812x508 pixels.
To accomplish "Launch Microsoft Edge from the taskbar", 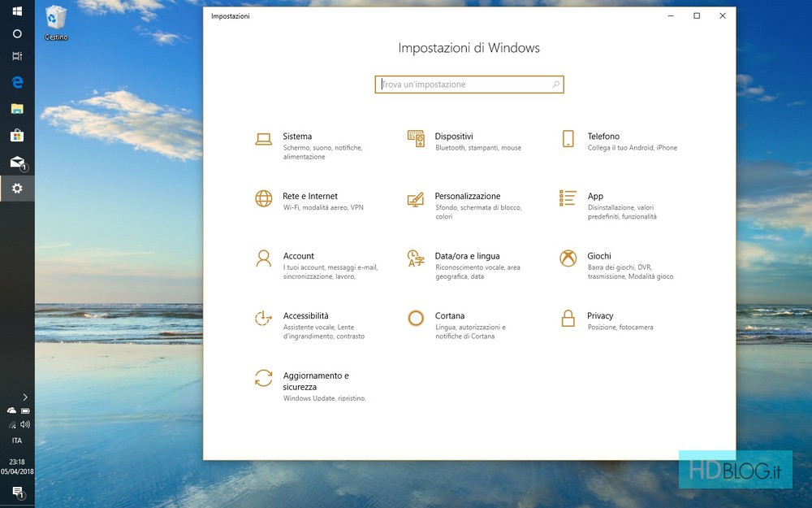I will point(17,82).
